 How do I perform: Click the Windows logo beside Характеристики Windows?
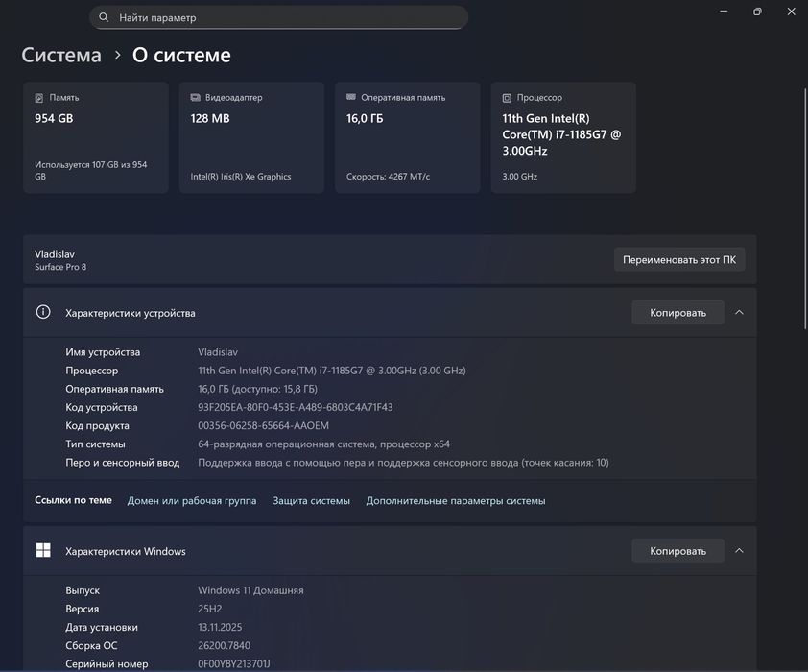[43, 551]
